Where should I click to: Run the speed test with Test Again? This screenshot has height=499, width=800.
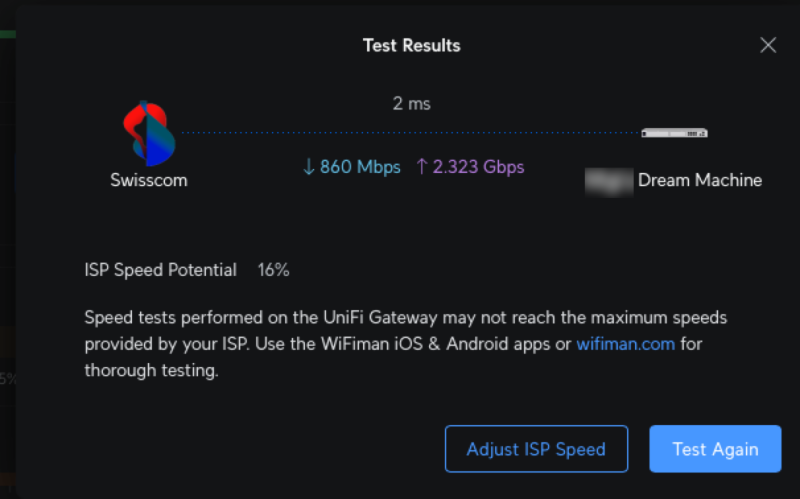[715, 449]
